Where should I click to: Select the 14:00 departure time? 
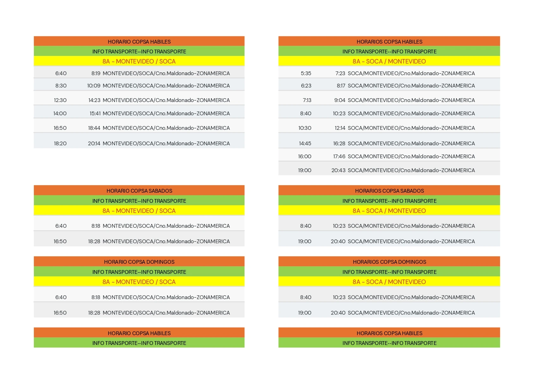pyautogui.click(x=60, y=113)
